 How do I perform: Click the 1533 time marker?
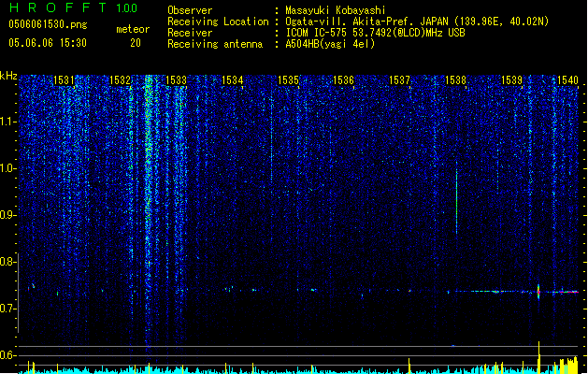click(x=176, y=80)
